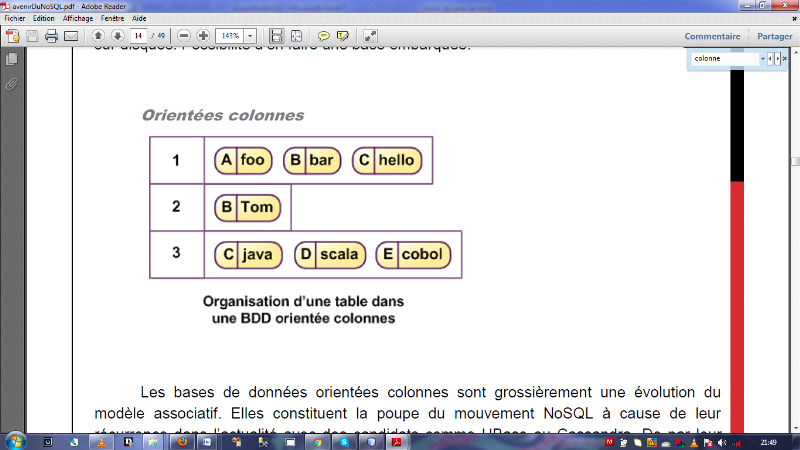Click the zoom percentage field 145%
This screenshot has width=800, height=450.
coord(231,36)
